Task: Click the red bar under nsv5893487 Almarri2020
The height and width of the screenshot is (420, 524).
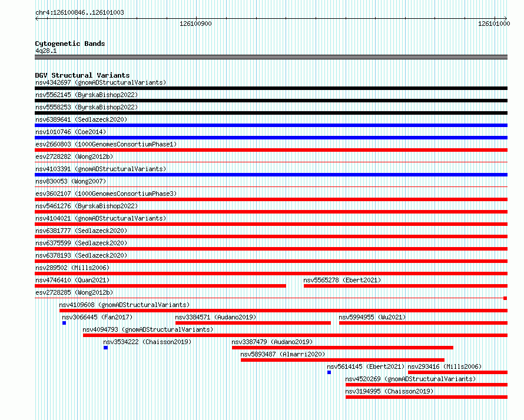Action: pyautogui.click(x=343, y=360)
